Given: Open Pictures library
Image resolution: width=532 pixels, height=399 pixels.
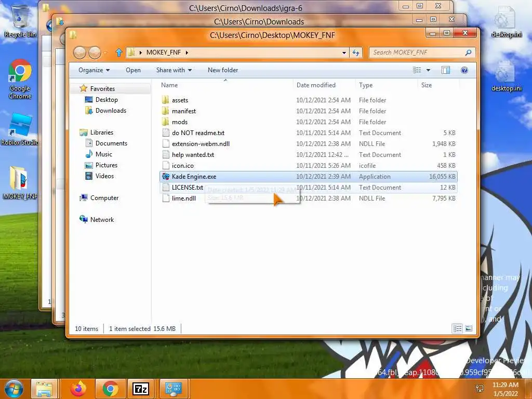Looking at the screenshot, I should (106, 165).
